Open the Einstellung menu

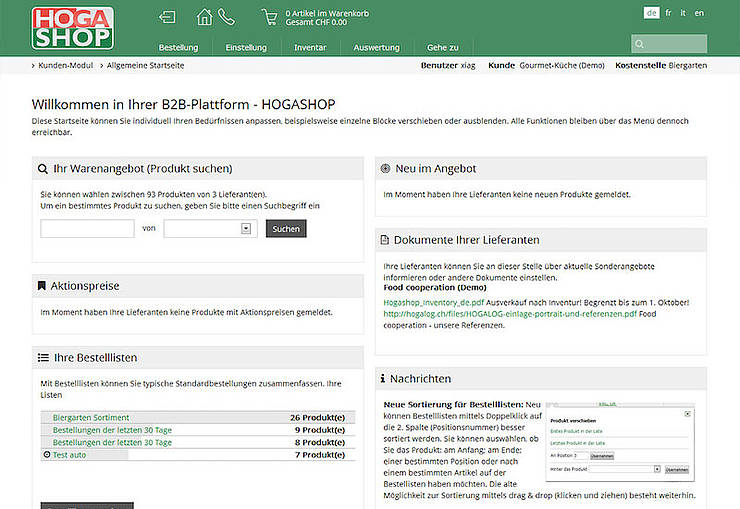[x=246, y=48]
